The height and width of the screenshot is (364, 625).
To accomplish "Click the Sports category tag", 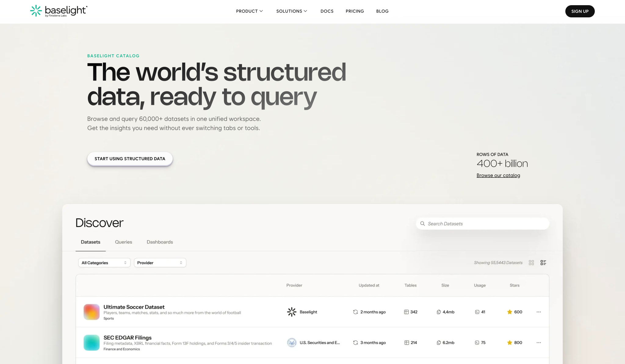I will [109, 318].
